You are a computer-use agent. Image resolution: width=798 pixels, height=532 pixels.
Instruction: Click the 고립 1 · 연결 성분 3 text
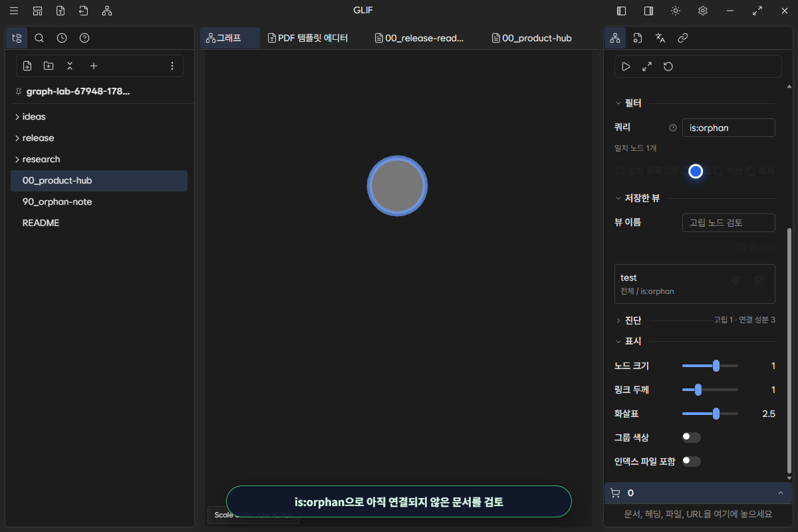pyautogui.click(x=744, y=321)
